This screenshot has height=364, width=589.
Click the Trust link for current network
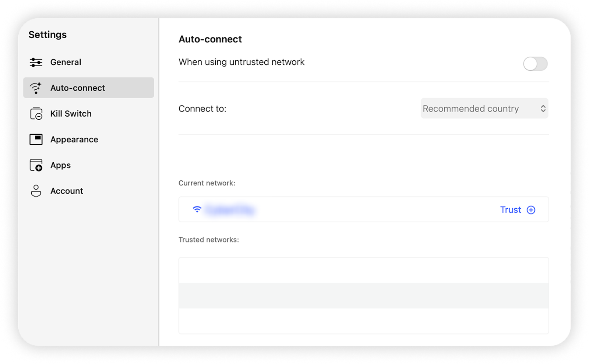click(x=510, y=210)
